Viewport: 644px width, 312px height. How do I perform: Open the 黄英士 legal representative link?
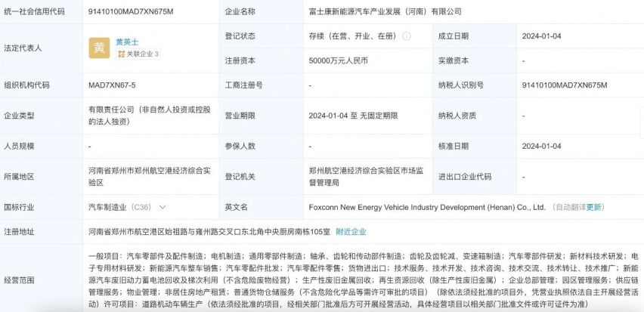pos(127,42)
